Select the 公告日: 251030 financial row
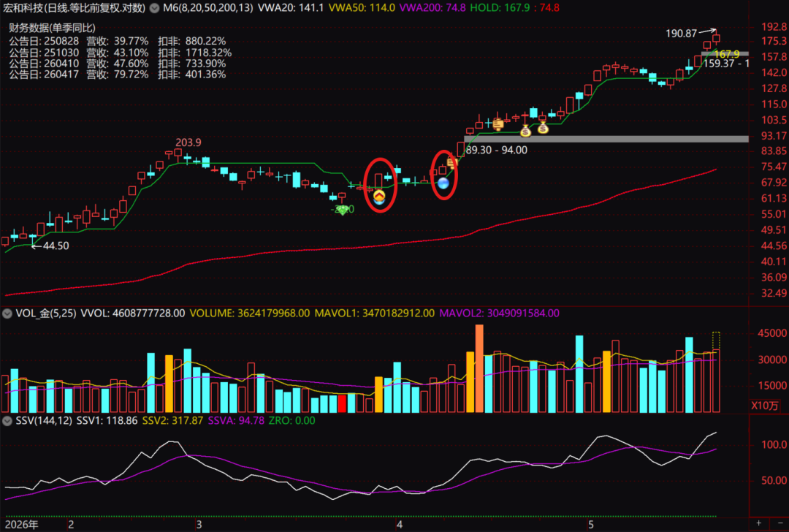The image size is (789, 532). tap(121, 53)
